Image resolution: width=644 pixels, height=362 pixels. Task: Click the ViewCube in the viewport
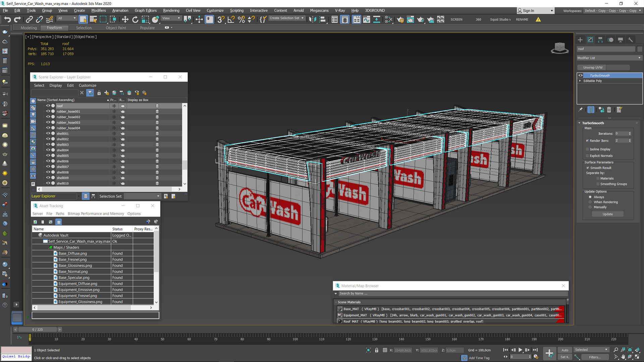tap(559, 48)
